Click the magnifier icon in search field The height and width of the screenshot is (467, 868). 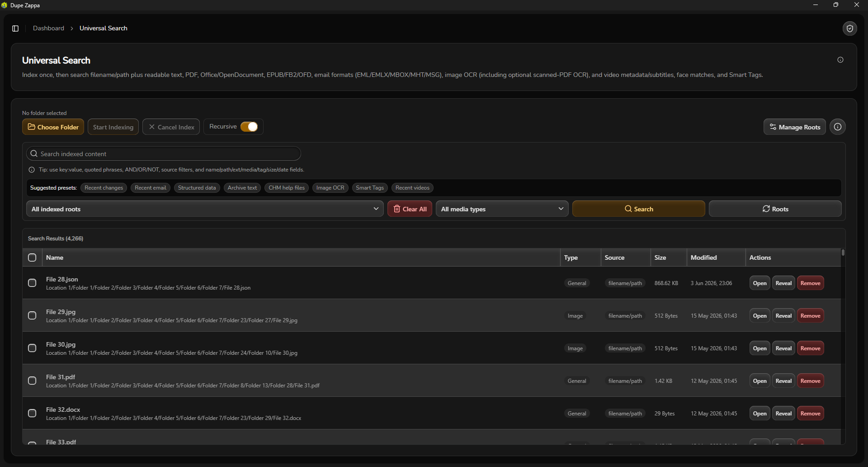[x=34, y=154]
